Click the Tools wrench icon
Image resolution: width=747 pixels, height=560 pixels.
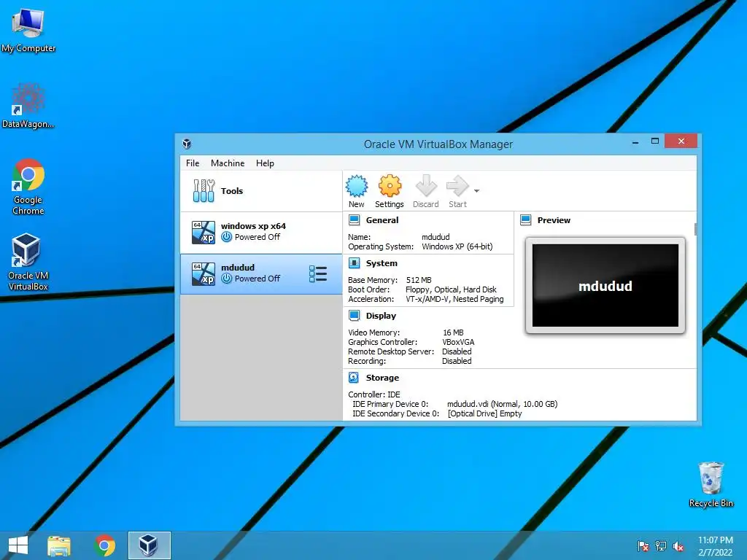click(x=204, y=190)
